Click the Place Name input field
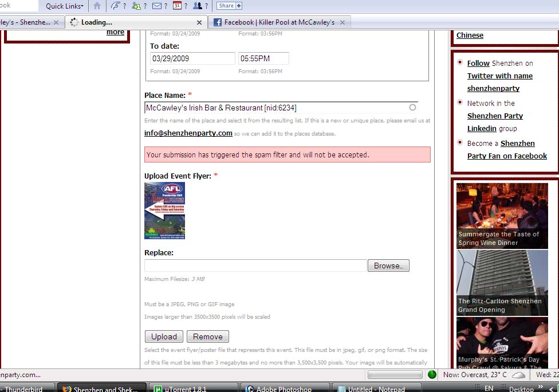Screen dimensions: 559x392 (x=281, y=108)
